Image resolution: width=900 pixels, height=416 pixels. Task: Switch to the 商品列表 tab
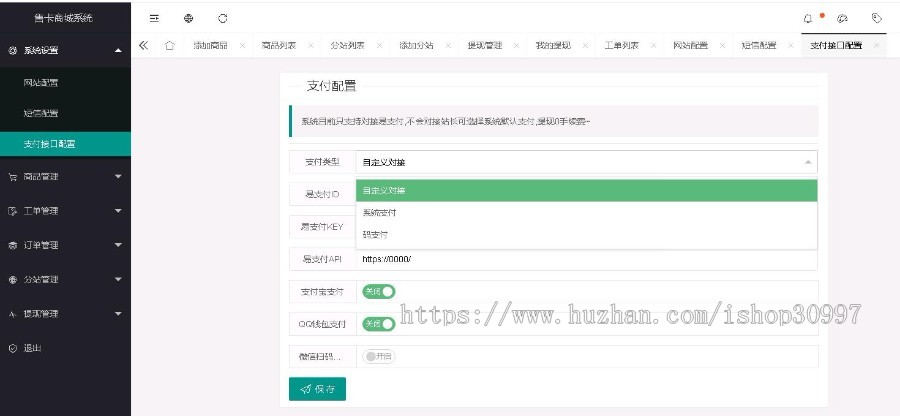[279, 46]
